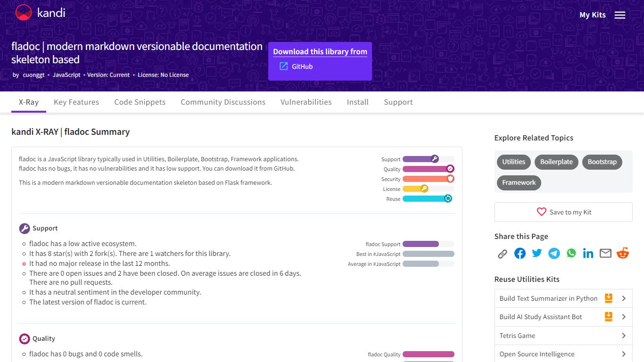Screen dimensions: 644x362
Task: Click the Average in #JavaScript bar
Action: pos(429,264)
